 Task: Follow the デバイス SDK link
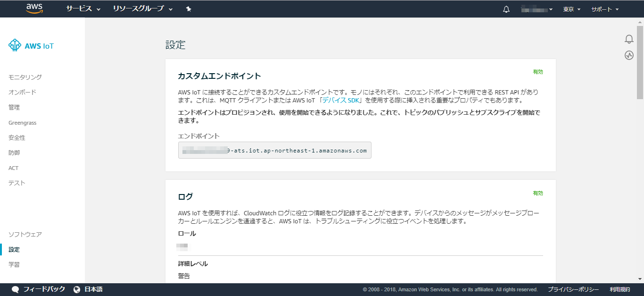pos(341,101)
